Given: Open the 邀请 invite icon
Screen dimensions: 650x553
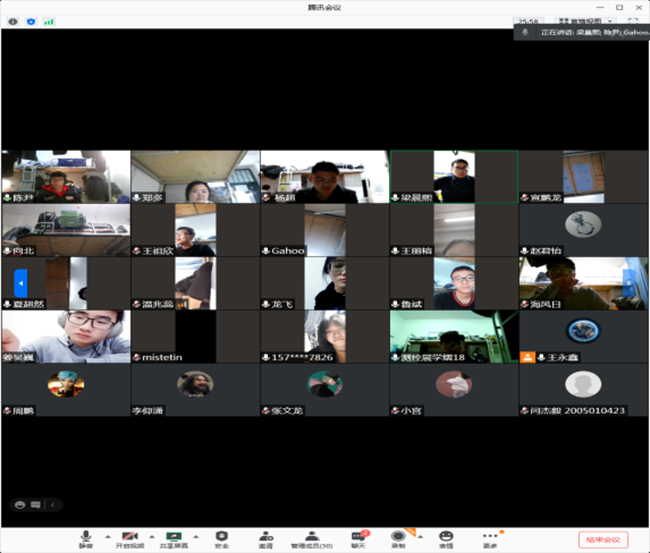Looking at the screenshot, I should (x=266, y=540).
